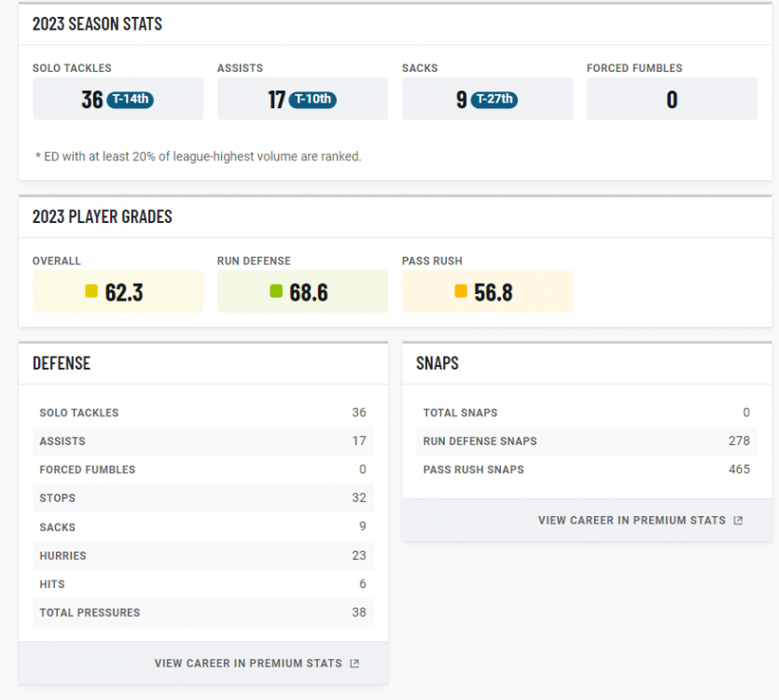Viewport: 779px width, 700px height.
Task: Click the T-14th rank badge for solo tackles
Action: pyautogui.click(x=130, y=100)
